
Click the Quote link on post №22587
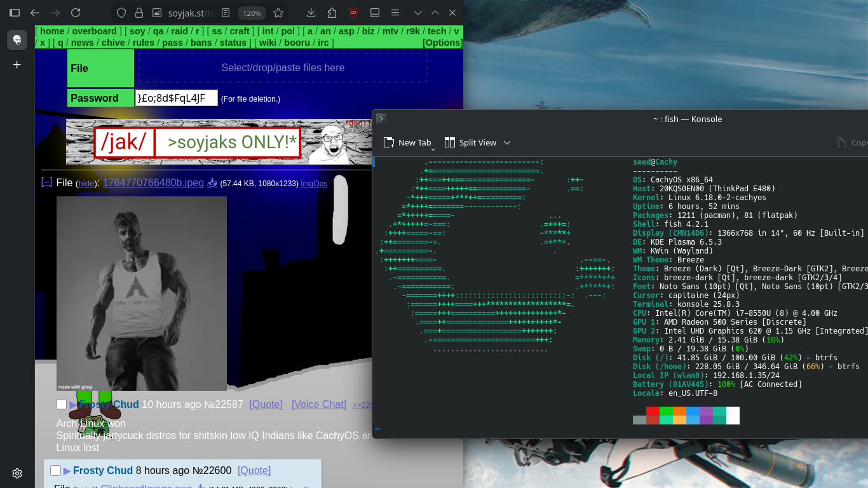click(x=266, y=405)
